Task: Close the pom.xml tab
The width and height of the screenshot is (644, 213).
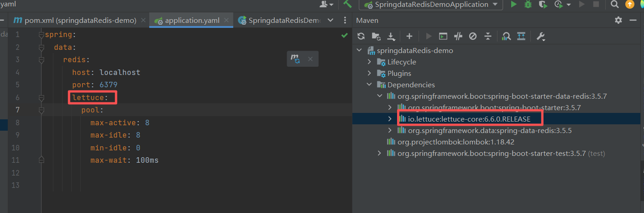Action: [x=143, y=21]
